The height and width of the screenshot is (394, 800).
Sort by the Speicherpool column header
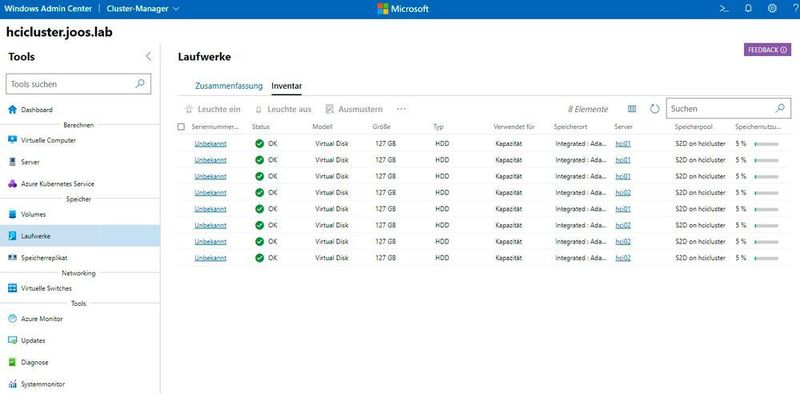(693, 127)
